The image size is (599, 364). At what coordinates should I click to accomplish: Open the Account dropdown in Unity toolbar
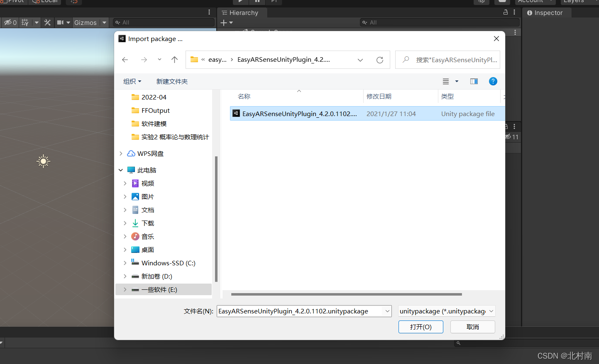[x=536, y=2]
